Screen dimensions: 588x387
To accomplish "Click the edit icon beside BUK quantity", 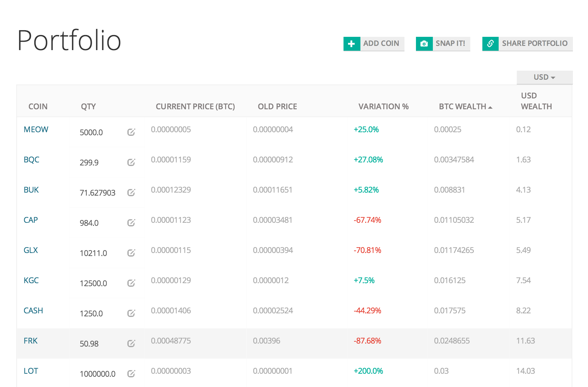I will pos(131,193).
